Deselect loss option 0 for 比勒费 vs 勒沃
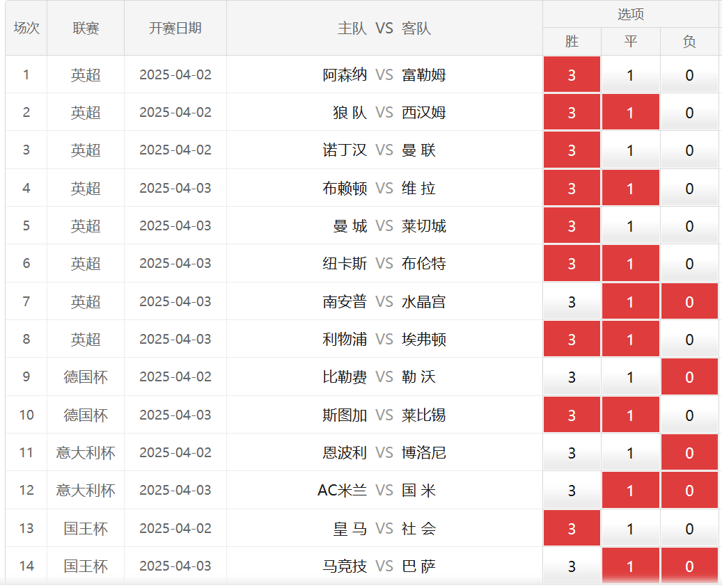 click(x=689, y=377)
